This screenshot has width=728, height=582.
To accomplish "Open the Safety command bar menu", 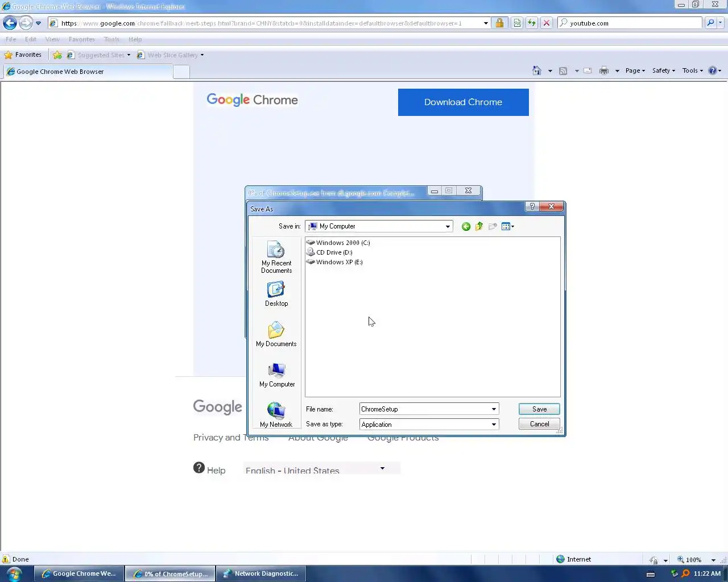I will click(x=664, y=70).
